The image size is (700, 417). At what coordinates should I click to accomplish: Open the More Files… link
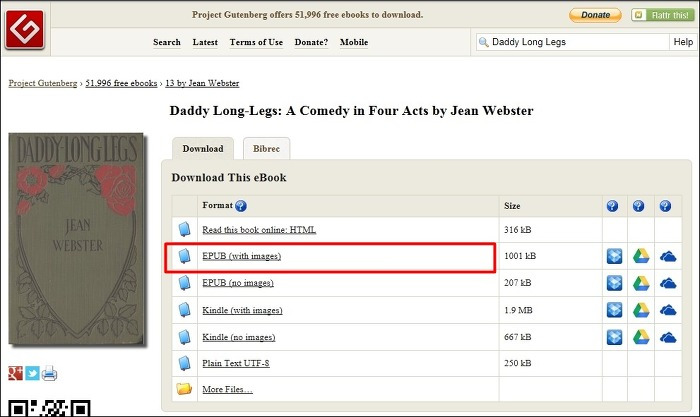click(227, 389)
